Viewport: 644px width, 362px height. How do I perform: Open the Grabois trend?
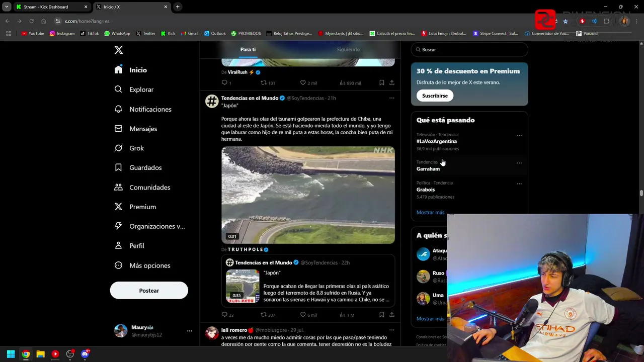point(426,190)
